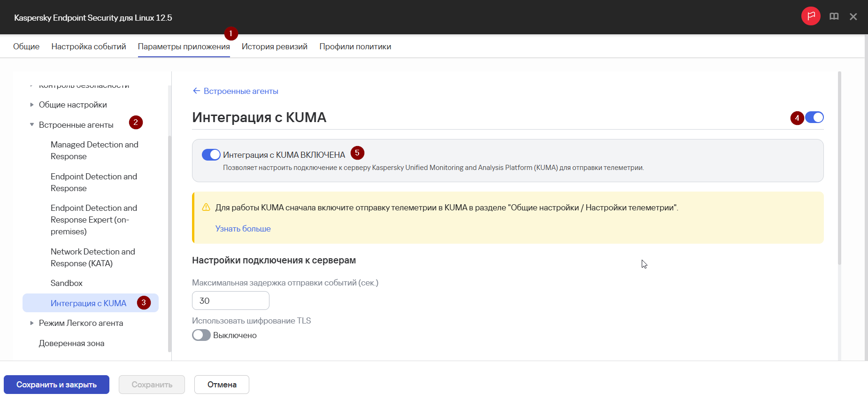Click the Режим Легкого агента tree label
This screenshot has width=868, height=401.
click(81, 323)
